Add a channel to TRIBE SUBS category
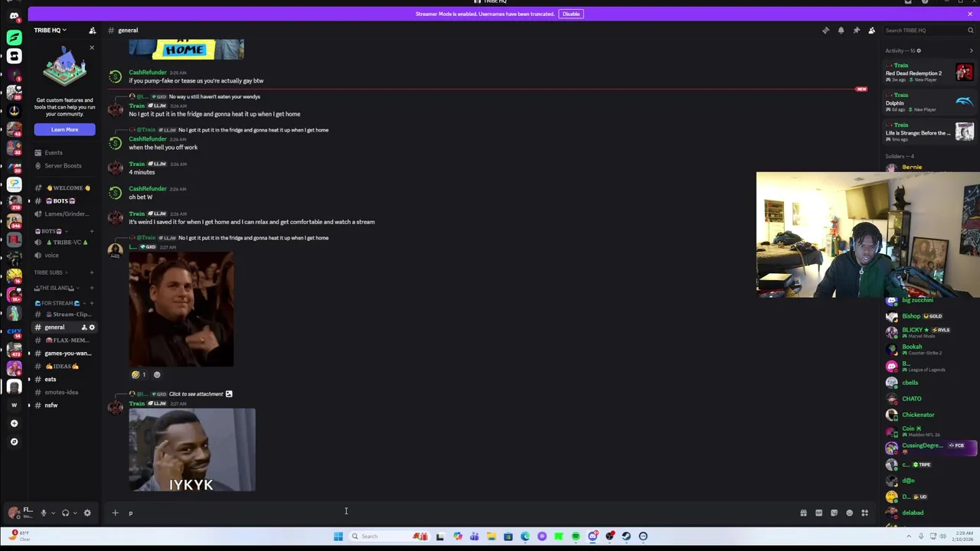The height and width of the screenshot is (551, 980). point(92,272)
